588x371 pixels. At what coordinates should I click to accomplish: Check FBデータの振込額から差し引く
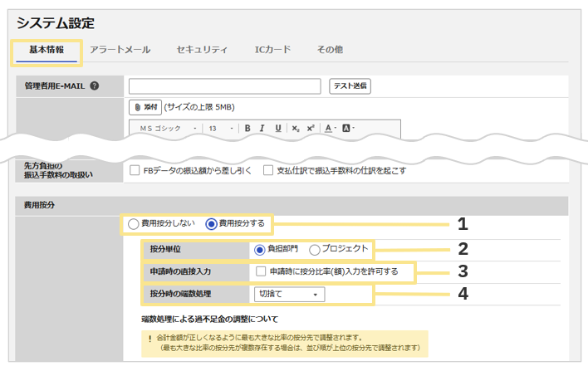point(135,170)
